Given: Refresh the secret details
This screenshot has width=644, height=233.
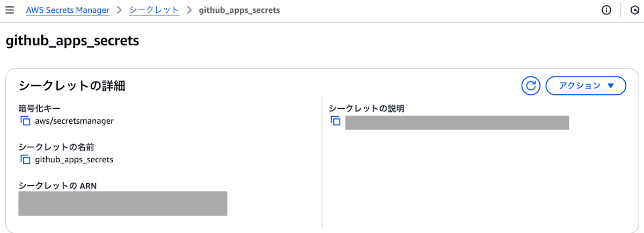Looking at the screenshot, I should click(x=531, y=86).
